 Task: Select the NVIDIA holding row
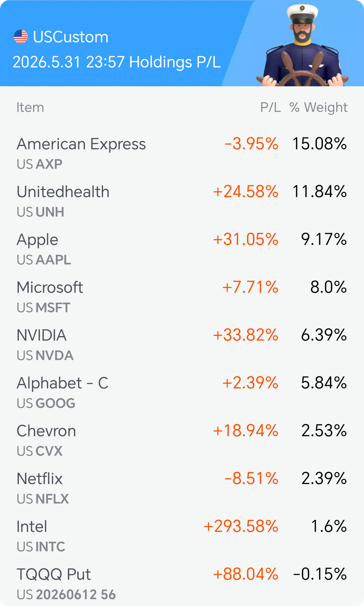(182, 345)
